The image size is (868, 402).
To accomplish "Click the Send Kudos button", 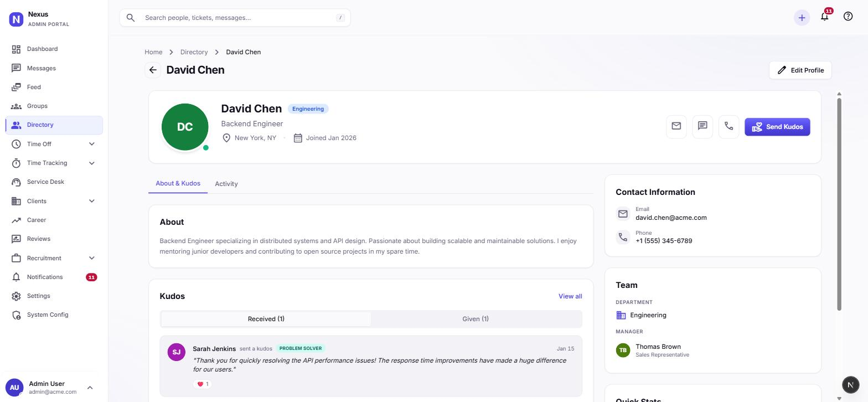I will (x=777, y=127).
